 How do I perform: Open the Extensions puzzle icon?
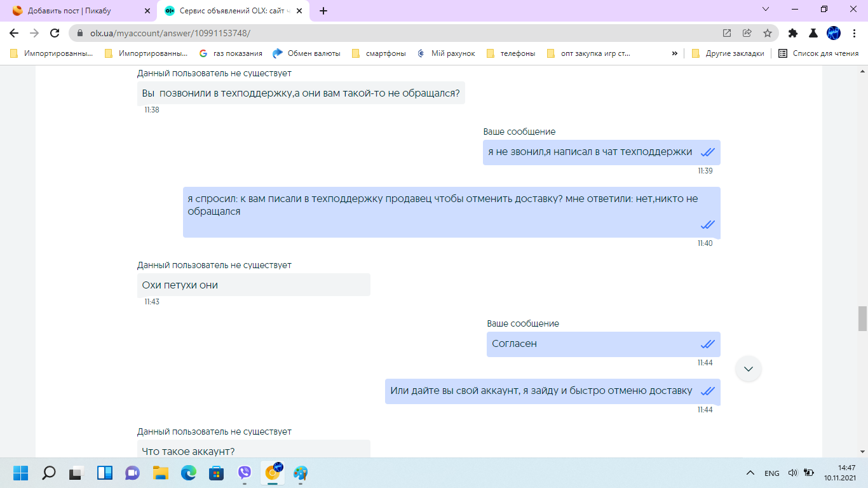point(793,33)
